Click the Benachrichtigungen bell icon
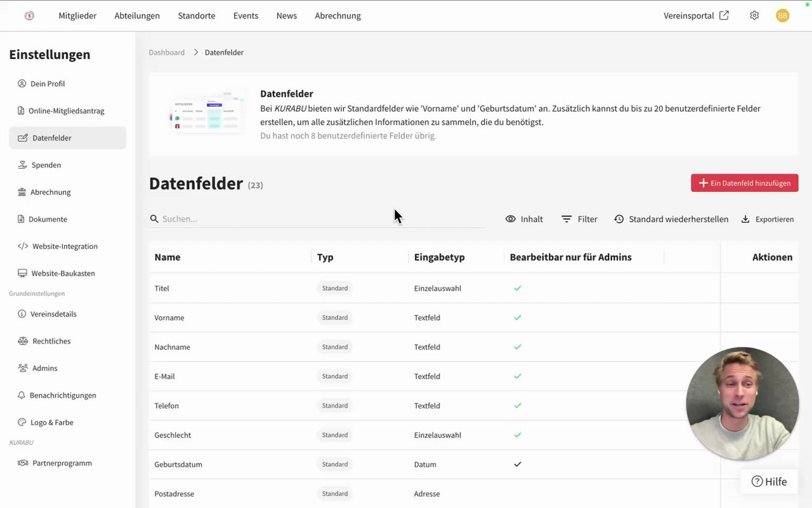The image size is (812, 508). coord(22,396)
